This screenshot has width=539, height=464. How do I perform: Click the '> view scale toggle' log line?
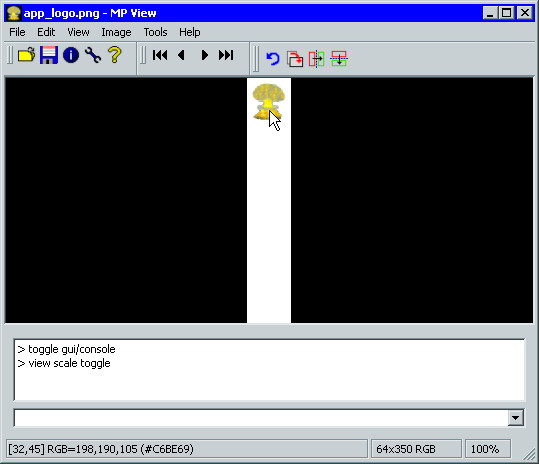coord(64,363)
